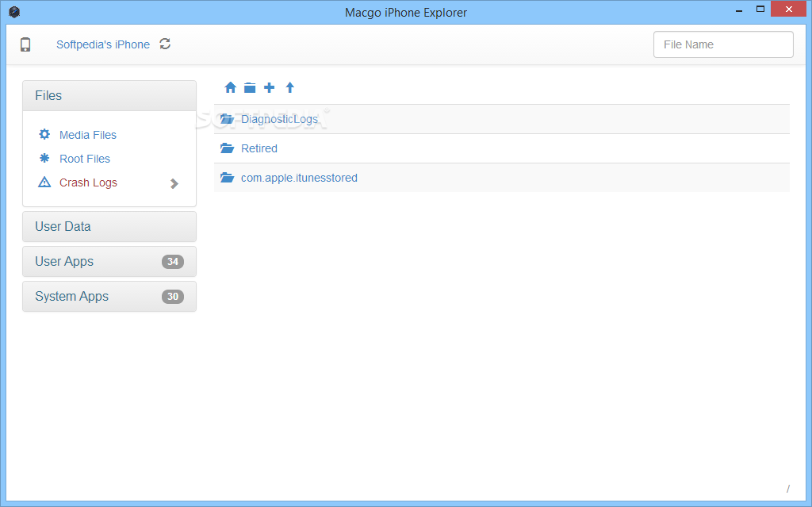Click the Softpedia's iPhone device link
Viewport: 812px width, 507px height.
[103, 44]
